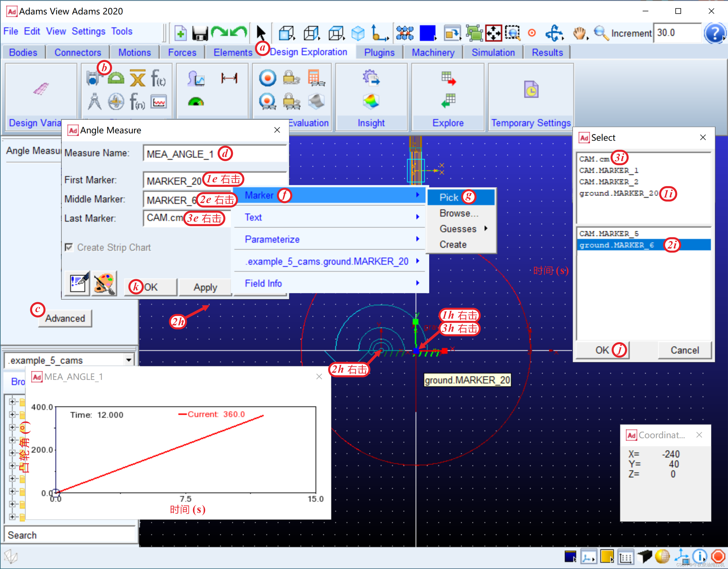Expand the first browser tree node

12,402
